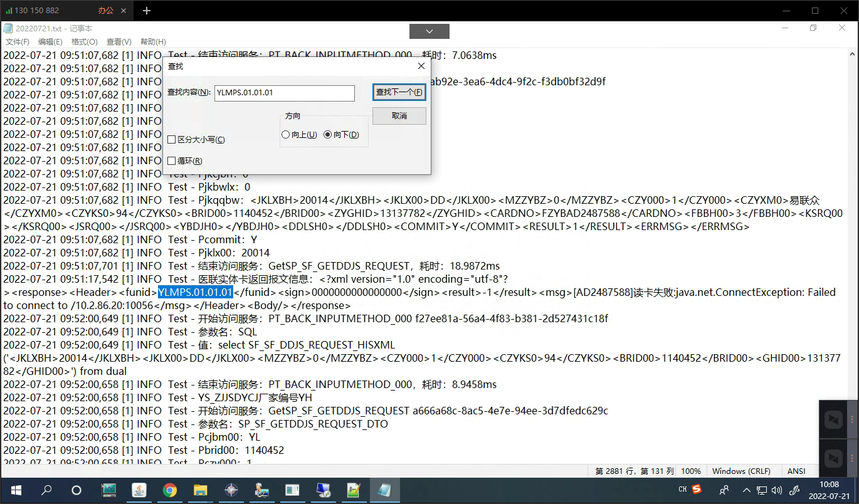Open the clock and date 10:08 flyout
859x504 pixels.
(829, 490)
